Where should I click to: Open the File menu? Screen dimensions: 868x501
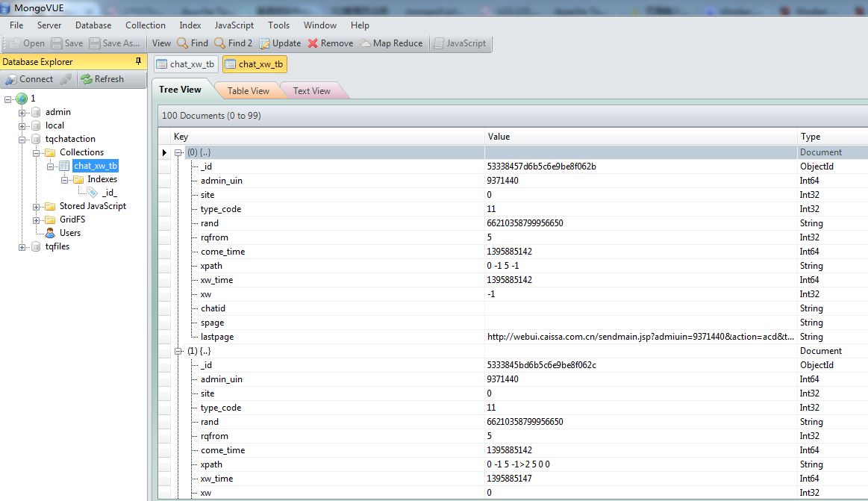click(16, 25)
